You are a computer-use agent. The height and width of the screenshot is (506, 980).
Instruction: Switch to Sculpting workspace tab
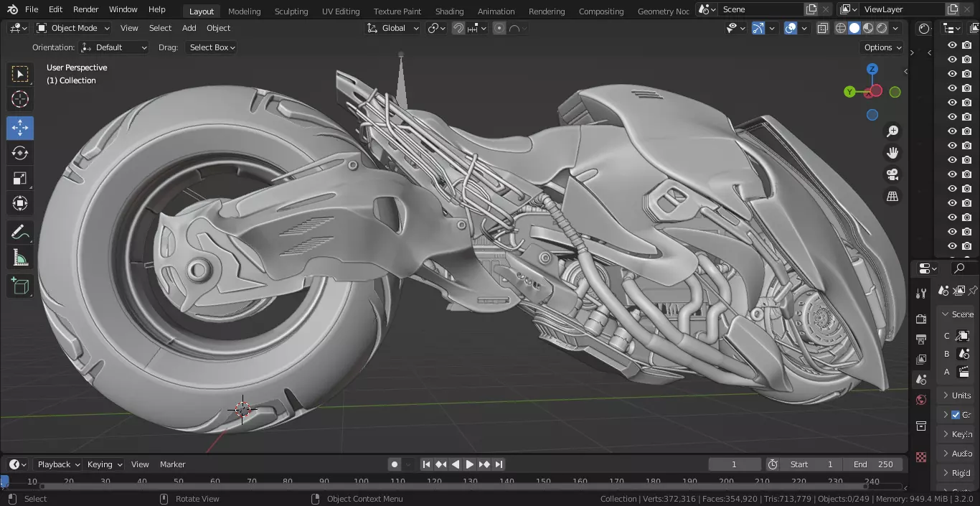pyautogui.click(x=291, y=11)
